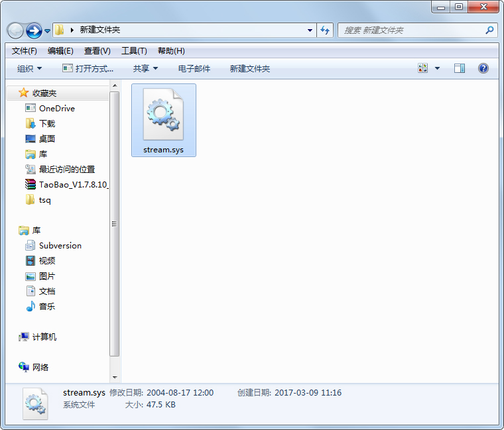Viewport: 504px width, 430px height.
Task: Click the navigation pane scroll up arrow
Action: 115,85
